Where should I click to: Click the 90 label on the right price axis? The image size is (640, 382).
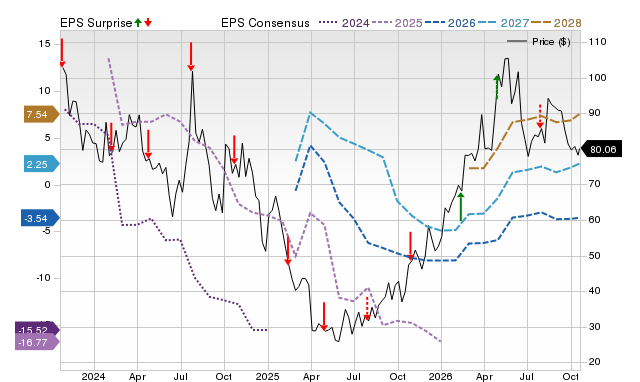click(x=595, y=113)
